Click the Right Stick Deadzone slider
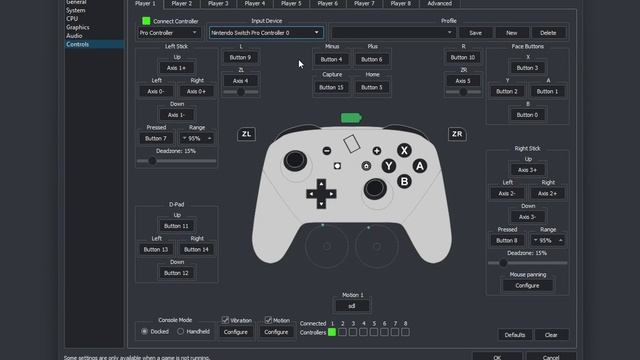The height and width of the screenshot is (360, 640). pos(528,263)
